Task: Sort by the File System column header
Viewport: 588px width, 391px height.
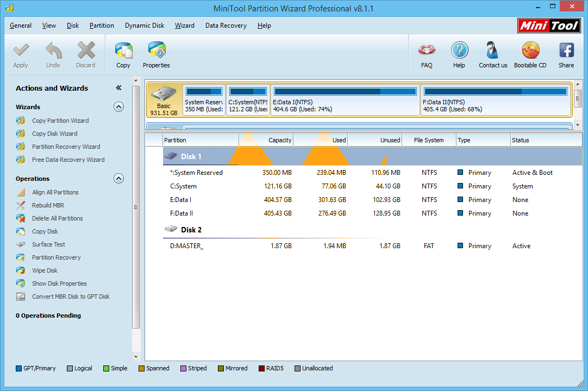Action: pos(429,140)
